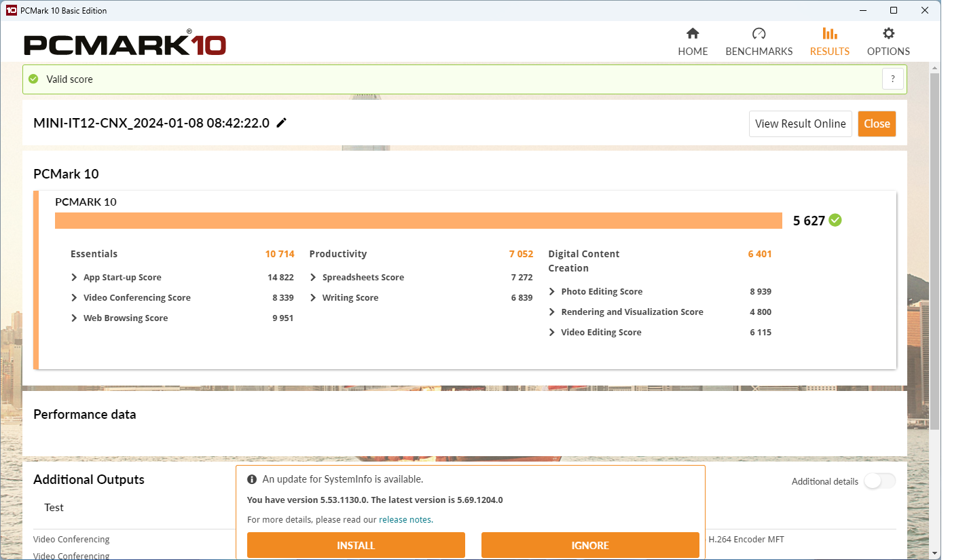Screen dimensions: 967x560
Task: Expand the Video Conferencing Score row
Action: [x=75, y=298]
